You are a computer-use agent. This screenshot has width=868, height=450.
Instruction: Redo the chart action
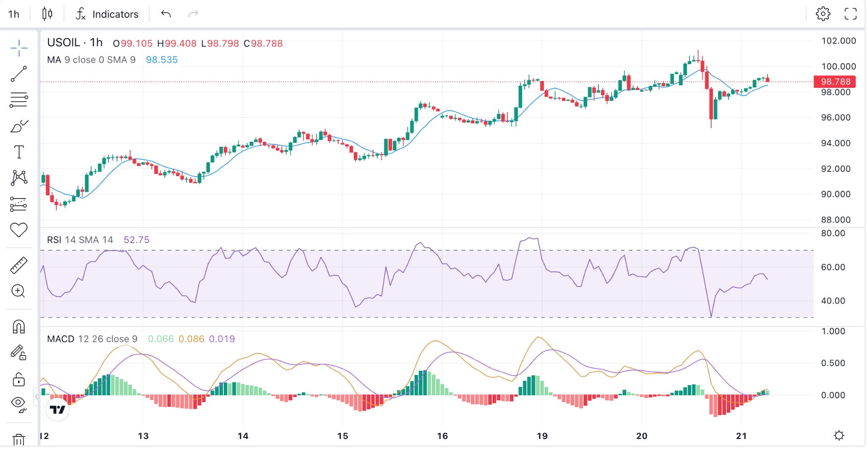[193, 14]
